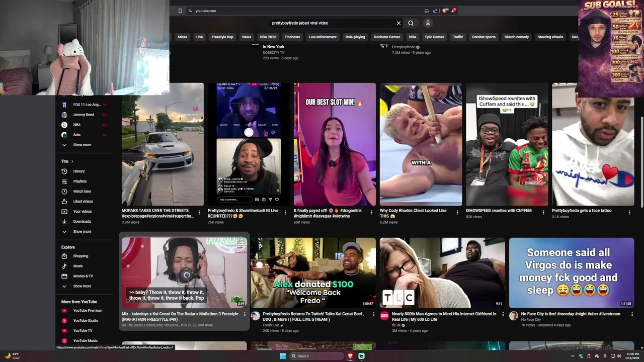Click the page vertical scrollbar

(x=641, y=162)
